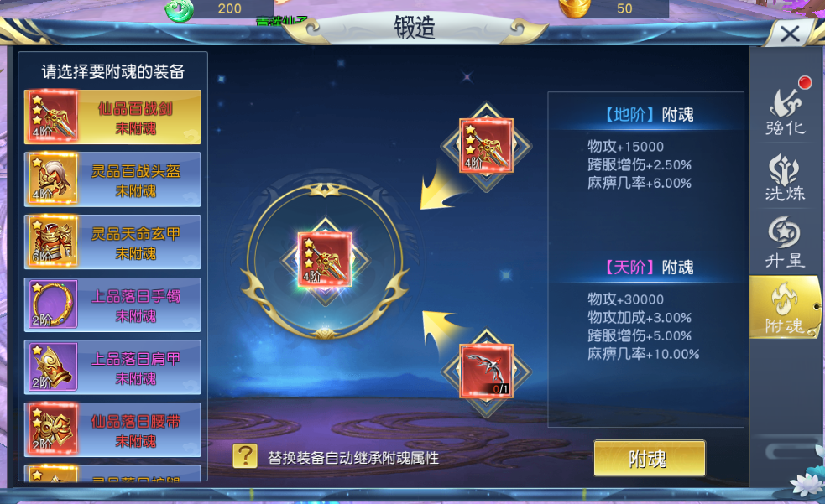Select 上品落日肩甲 shoulder armor entry
Viewport: 825px width, 504px height.
click(112, 367)
